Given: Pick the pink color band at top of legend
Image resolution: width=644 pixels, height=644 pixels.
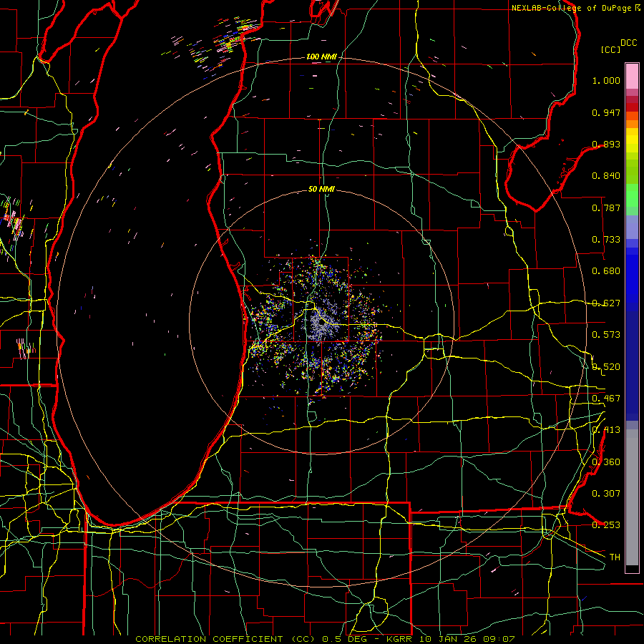Looking at the screenshot, I should tap(632, 76).
